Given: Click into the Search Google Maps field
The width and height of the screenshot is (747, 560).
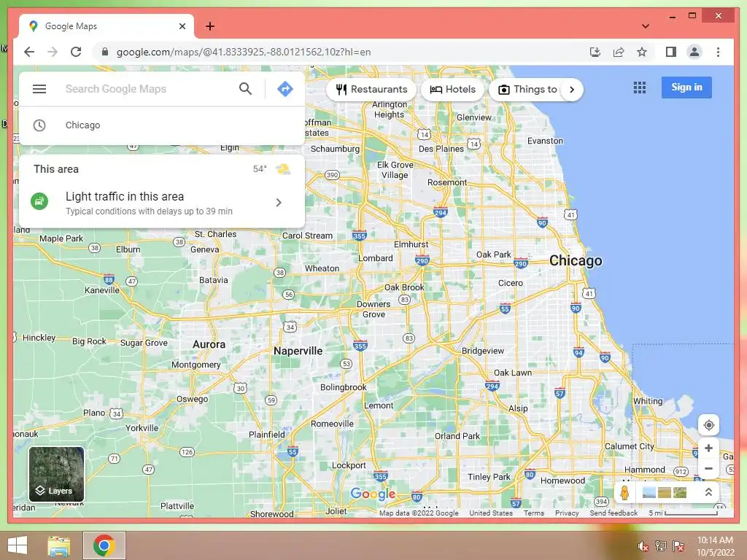Looking at the screenshot, I should [x=147, y=89].
